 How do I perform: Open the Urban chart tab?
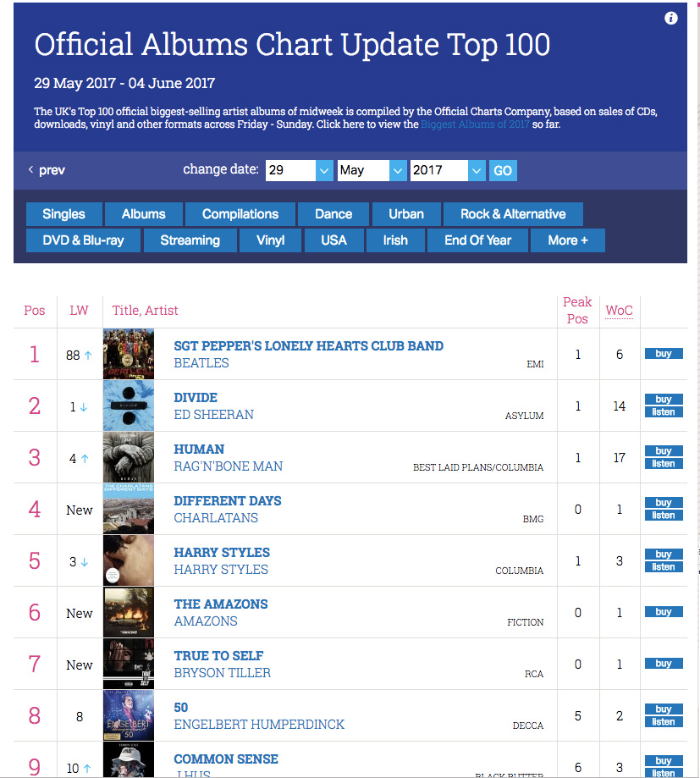click(x=406, y=214)
